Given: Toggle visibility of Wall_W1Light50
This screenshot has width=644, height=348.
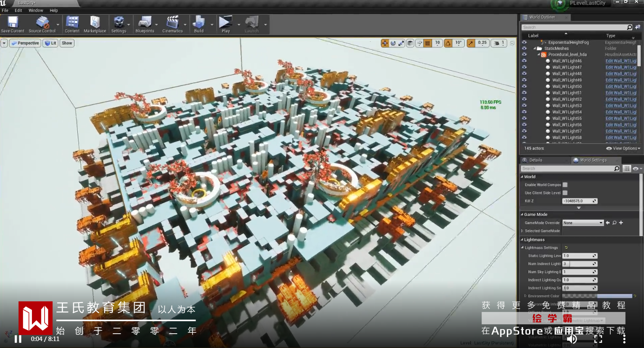Looking at the screenshot, I should pos(525,86).
